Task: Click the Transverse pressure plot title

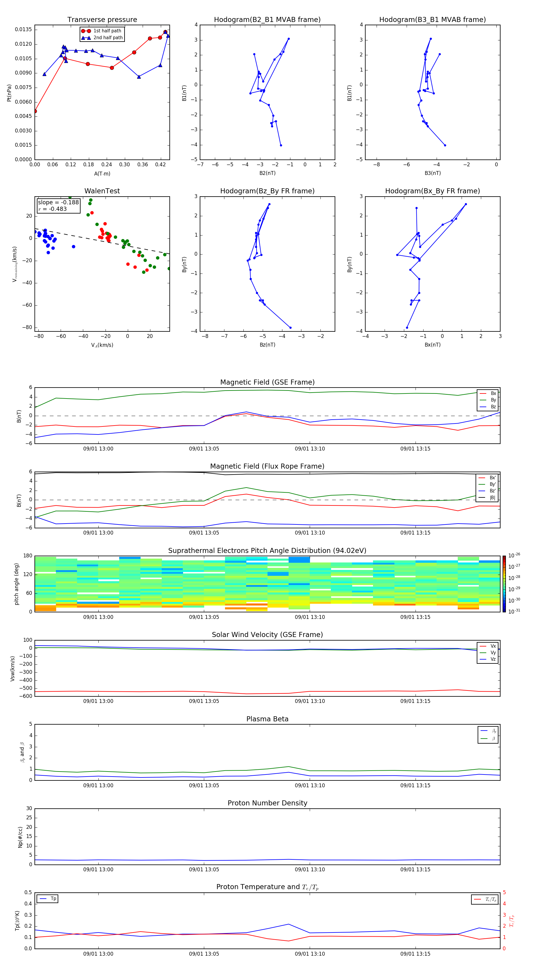Action: click(x=102, y=20)
